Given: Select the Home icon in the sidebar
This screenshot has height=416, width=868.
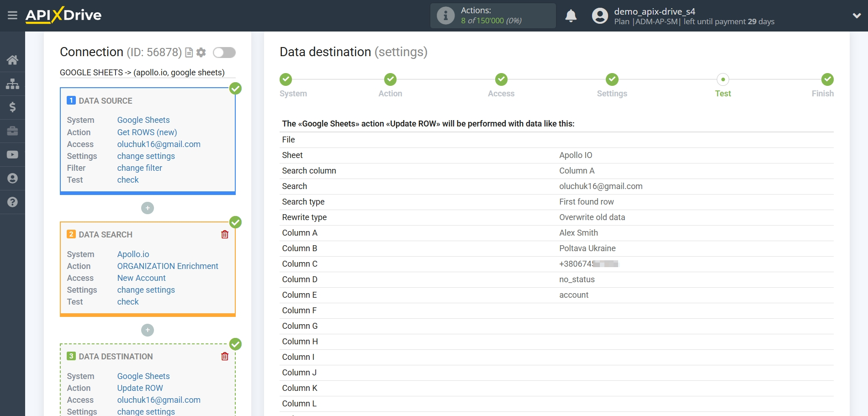Looking at the screenshot, I should (x=12, y=60).
